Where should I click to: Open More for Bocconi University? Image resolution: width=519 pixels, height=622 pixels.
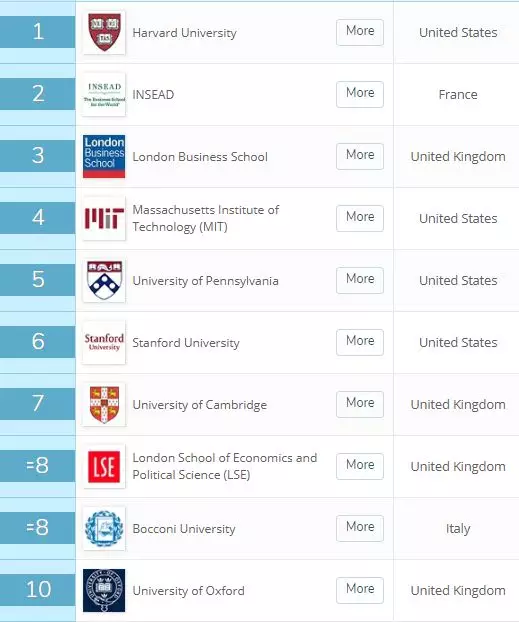coord(360,528)
